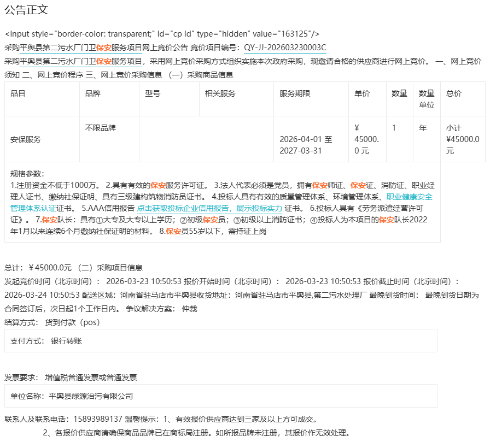Click the underlined 采购平舆县第二污水厂门卫保安服务项目 link
The height and width of the screenshot is (448, 496).
(74, 61)
